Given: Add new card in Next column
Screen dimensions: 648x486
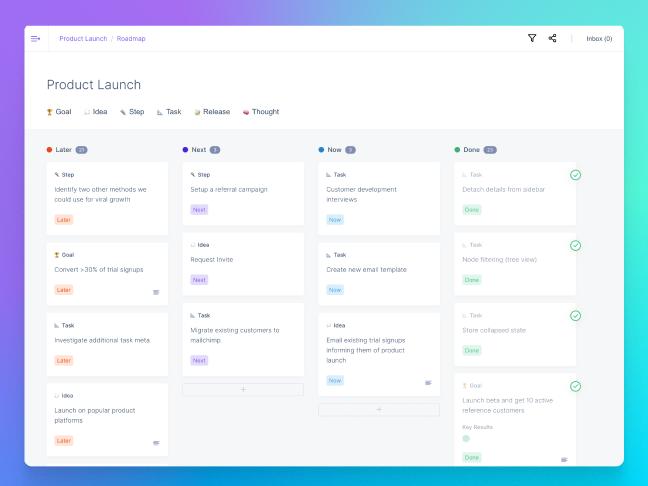Looking at the screenshot, I should (x=243, y=389).
